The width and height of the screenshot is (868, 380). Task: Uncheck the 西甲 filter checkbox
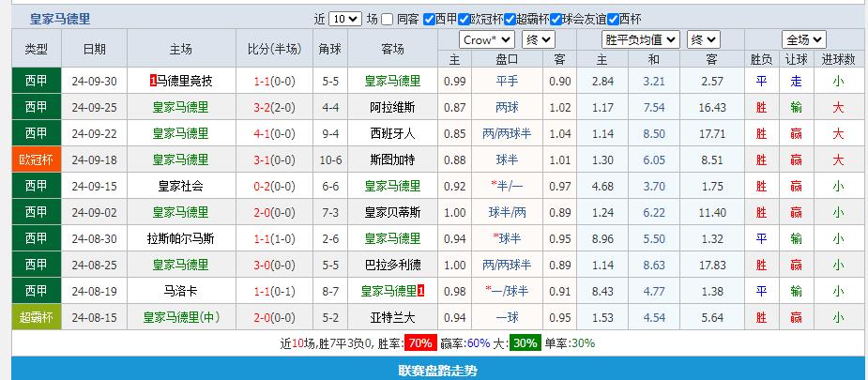pyautogui.click(x=429, y=19)
